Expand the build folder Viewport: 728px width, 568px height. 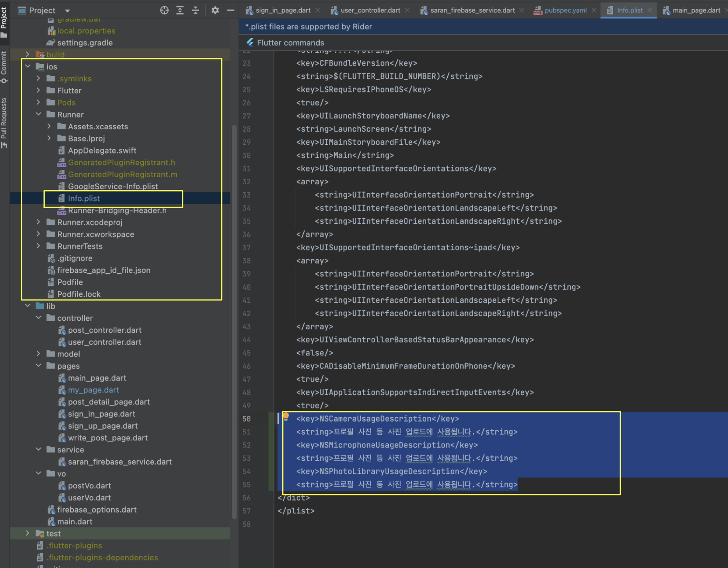click(28, 54)
